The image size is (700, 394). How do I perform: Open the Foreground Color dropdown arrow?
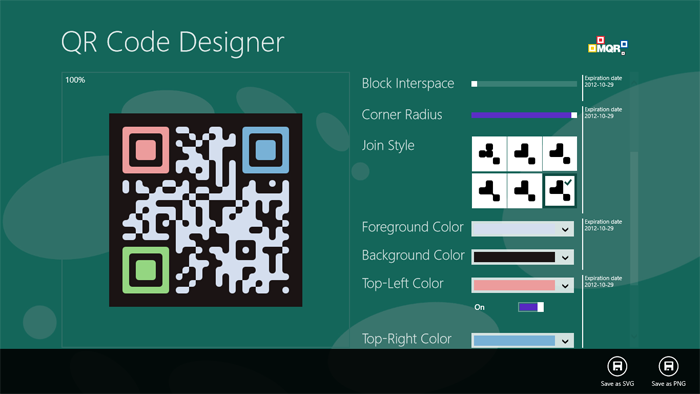coord(565,229)
